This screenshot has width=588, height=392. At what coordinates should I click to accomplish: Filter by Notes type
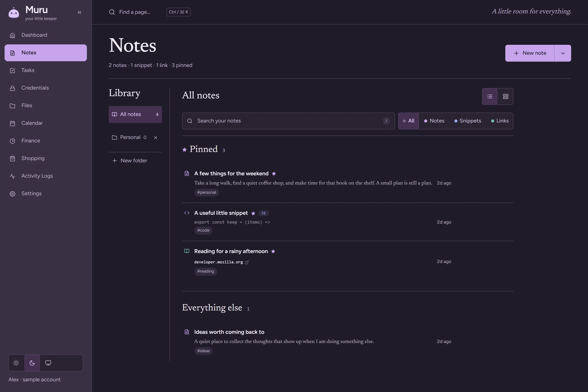(x=434, y=121)
